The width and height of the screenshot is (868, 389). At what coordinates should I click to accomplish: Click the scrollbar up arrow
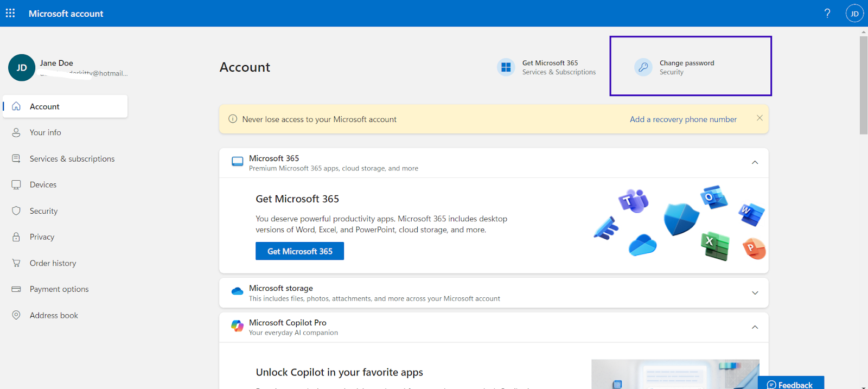(x=864, y=32)
